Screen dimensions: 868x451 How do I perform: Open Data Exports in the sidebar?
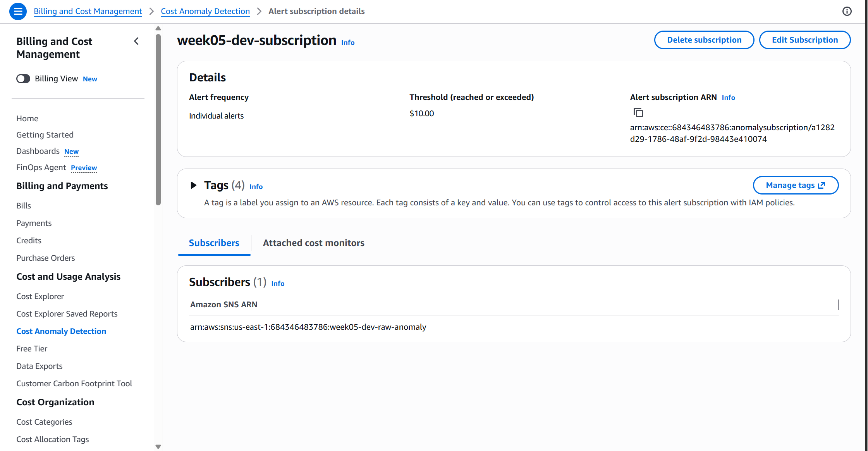tap(40, 366)
